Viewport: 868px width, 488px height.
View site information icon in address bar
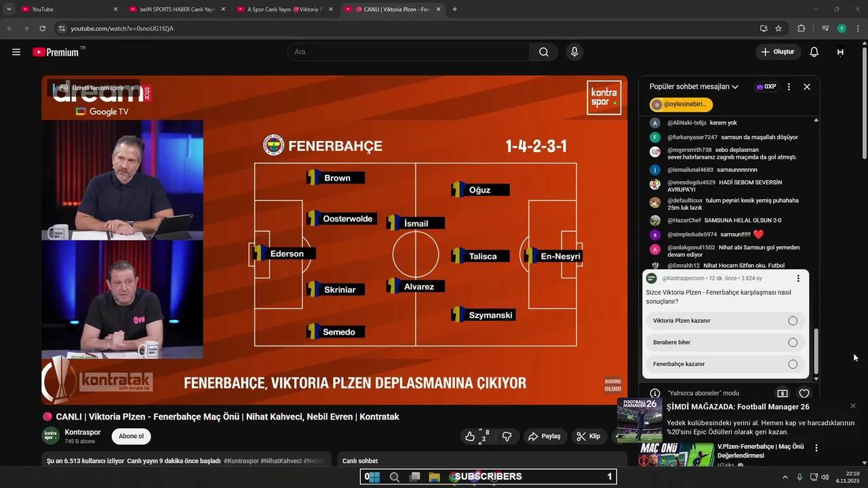pos(62,28)
